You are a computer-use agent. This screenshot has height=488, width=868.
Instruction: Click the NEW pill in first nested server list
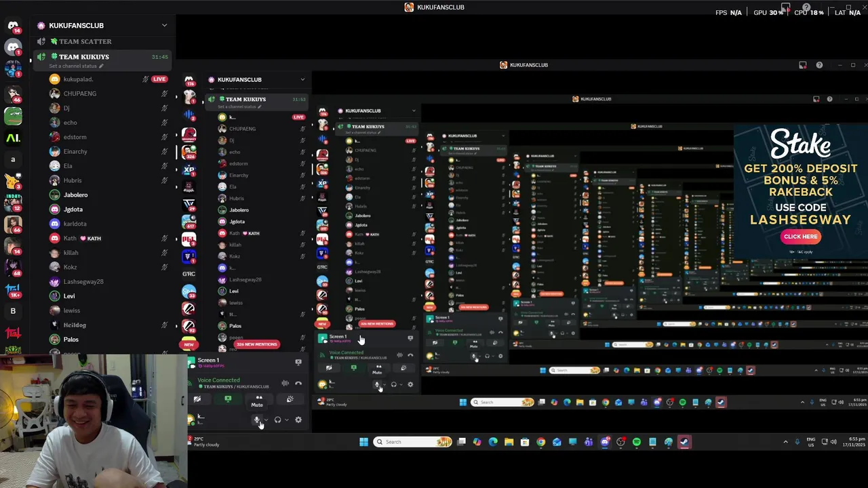tap(189, 344)
